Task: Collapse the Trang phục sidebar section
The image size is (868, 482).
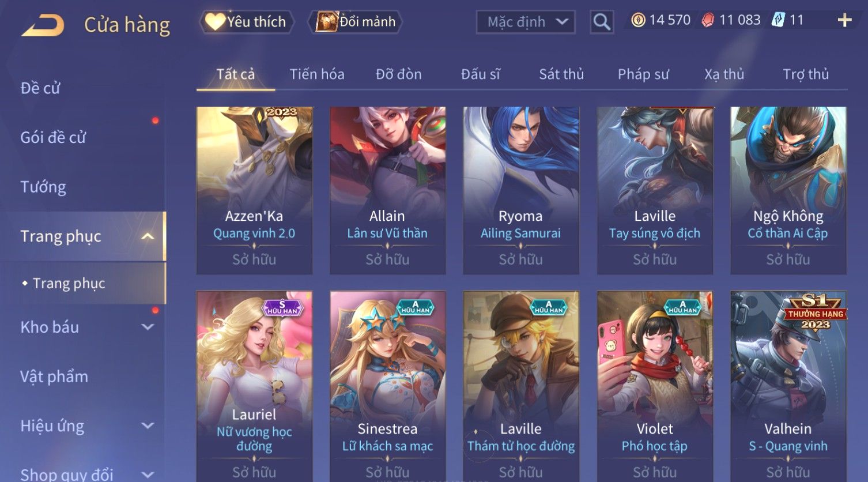Action: click(148, 236)
